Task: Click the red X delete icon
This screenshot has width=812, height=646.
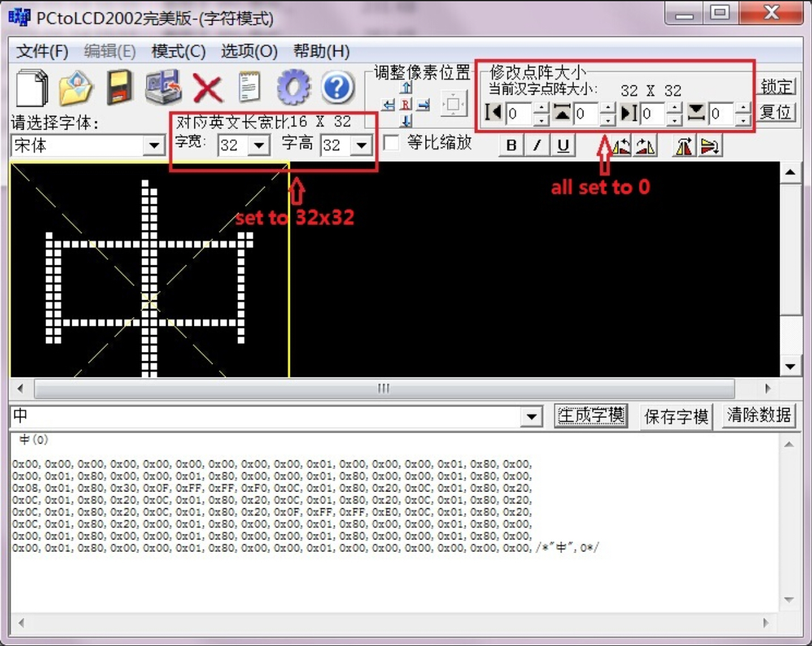Action: [208, 88]
